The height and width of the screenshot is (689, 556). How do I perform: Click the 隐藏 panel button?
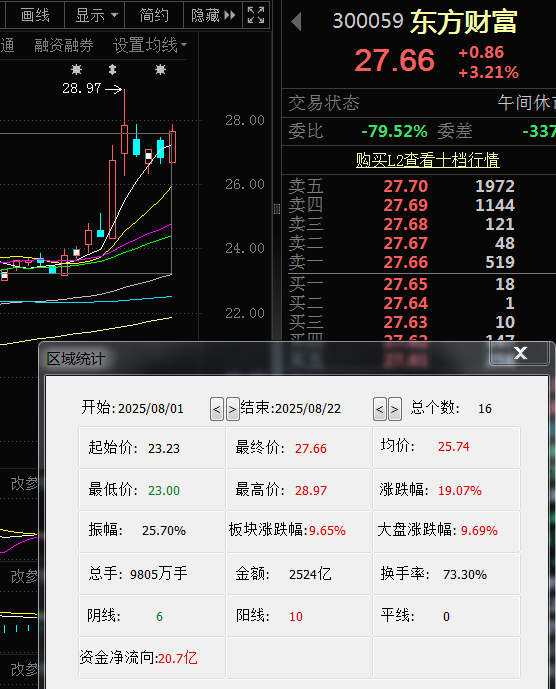pos(213,15)
